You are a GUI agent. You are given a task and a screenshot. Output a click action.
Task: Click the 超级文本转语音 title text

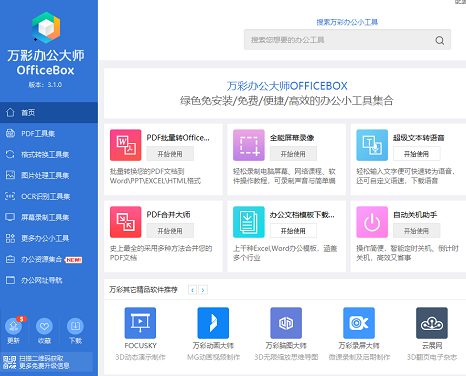tap(419, 138)
